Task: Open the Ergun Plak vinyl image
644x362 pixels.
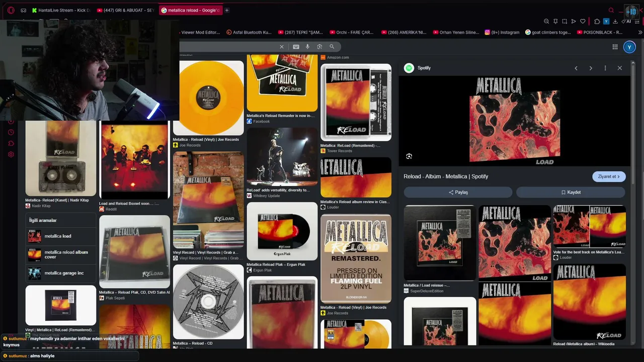Action: (x=282, y=231)
